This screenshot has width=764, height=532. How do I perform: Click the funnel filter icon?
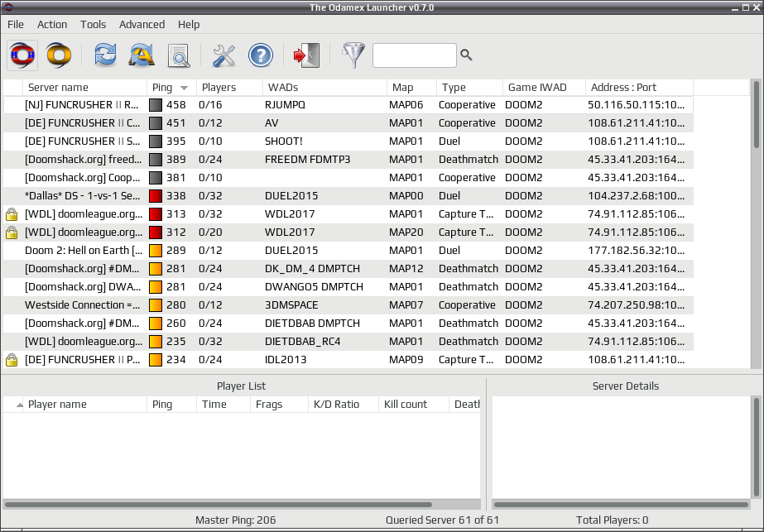click(353, 55)
